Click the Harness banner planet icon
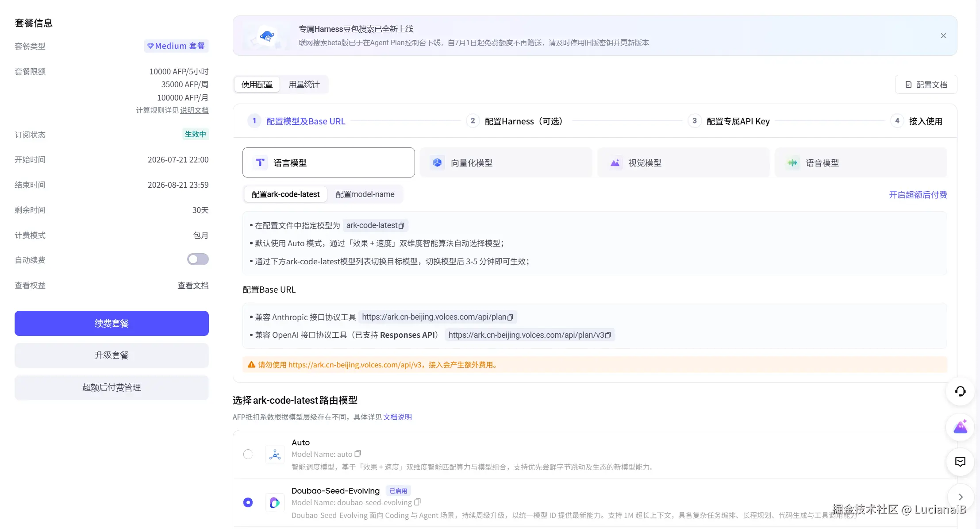The height and width of the screenshot is (529, 980). point(267,36)
